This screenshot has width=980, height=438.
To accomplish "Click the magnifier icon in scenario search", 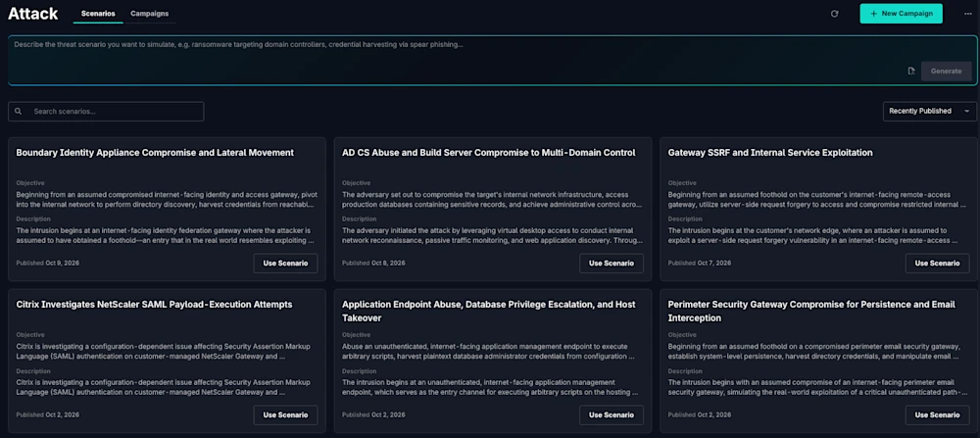I will tap(18, 112).
